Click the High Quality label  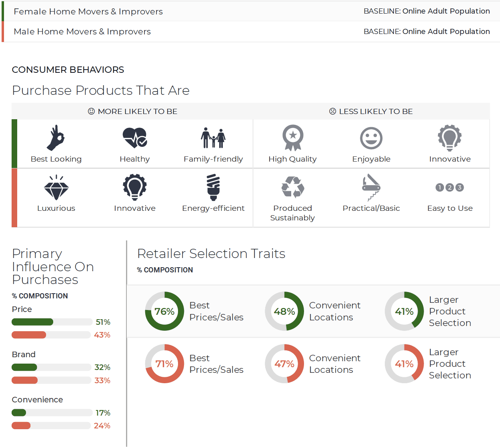(x=292, y=159)
